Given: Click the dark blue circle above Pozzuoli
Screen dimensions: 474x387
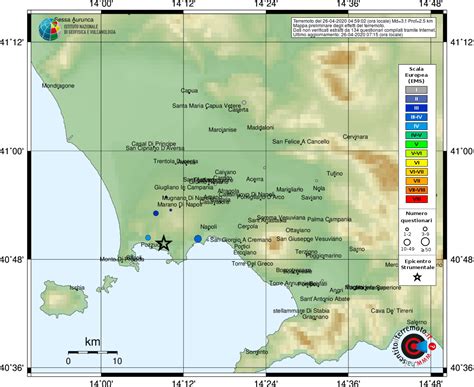Looking at the screenshot, I should pos(156,213).
